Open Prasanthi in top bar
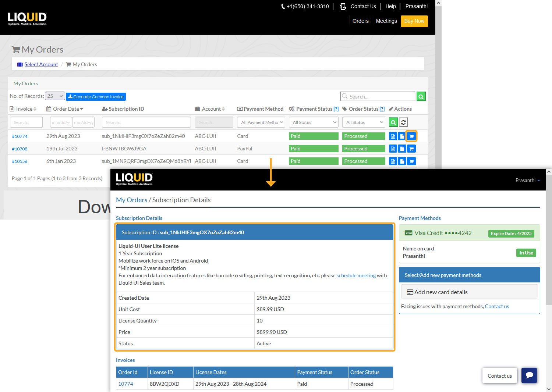Screen dimensions: 552x392 (x=416, y=6)
